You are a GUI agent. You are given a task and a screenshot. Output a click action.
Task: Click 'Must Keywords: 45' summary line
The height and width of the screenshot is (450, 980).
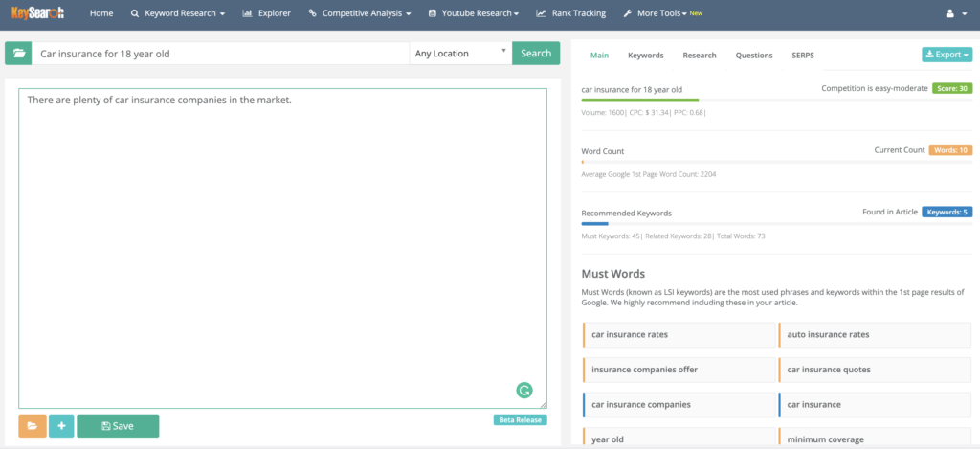[673, 236]
